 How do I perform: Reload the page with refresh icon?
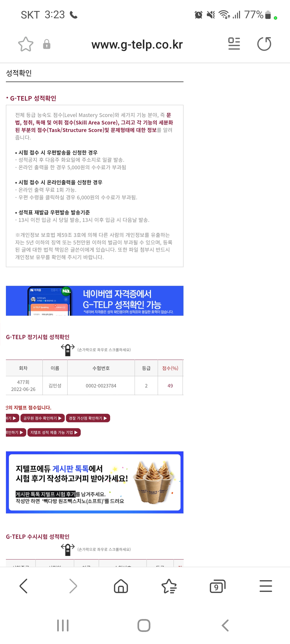[x=264, y=44]
